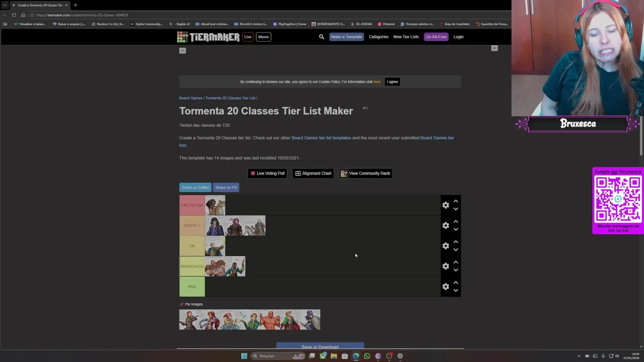Show hidden system tray icons

tap(579, 356)
